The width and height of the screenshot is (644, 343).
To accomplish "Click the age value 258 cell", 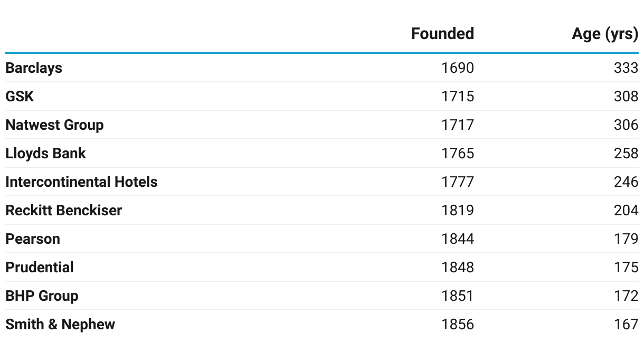I will point(626,154).
